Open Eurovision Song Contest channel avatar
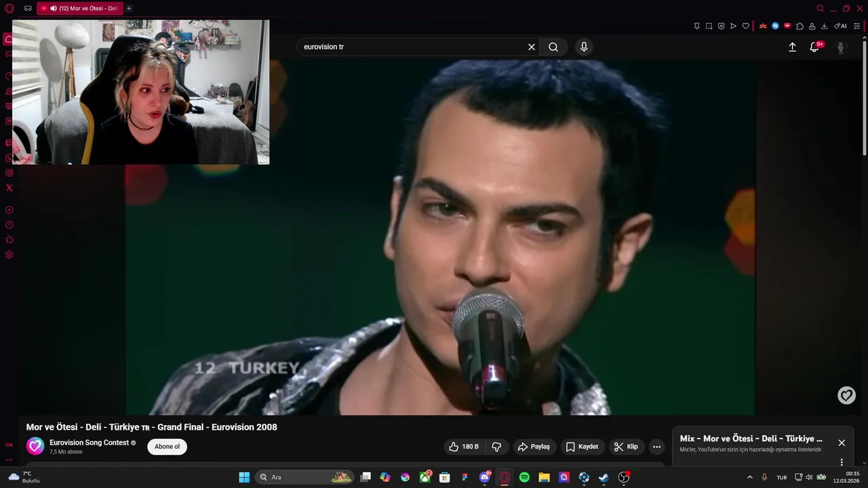This screenshot has width=868, height=488. click(x=35, y=446)
